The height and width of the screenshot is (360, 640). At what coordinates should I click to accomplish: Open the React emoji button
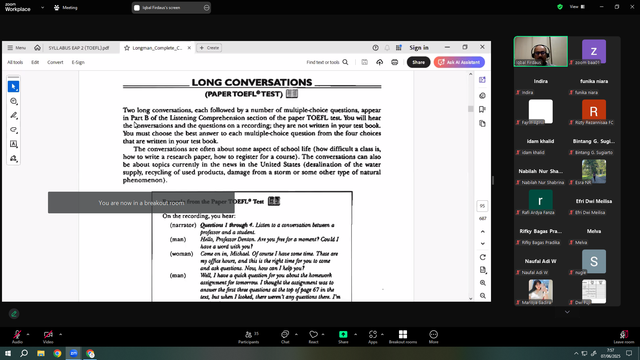click(x=313, y=337)
